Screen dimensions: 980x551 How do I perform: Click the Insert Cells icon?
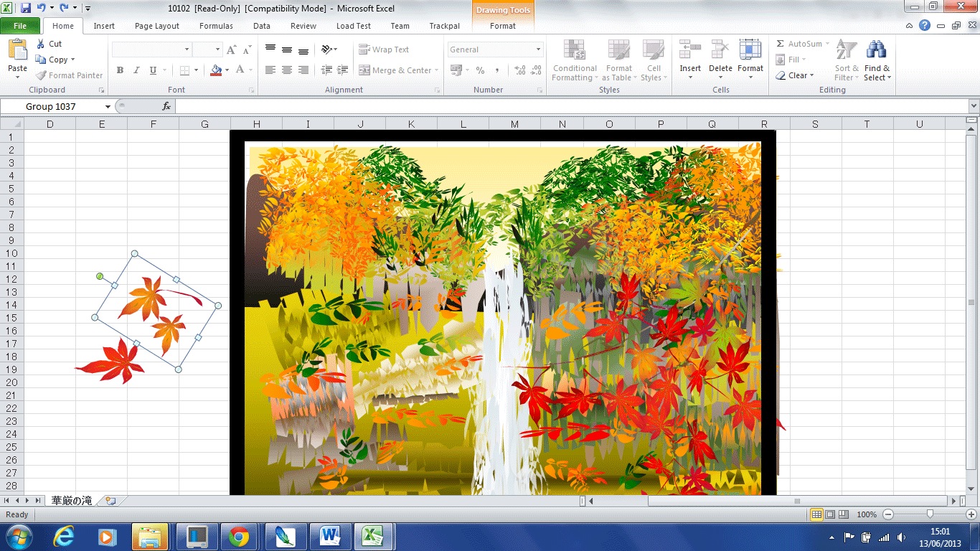coord(690,50)
